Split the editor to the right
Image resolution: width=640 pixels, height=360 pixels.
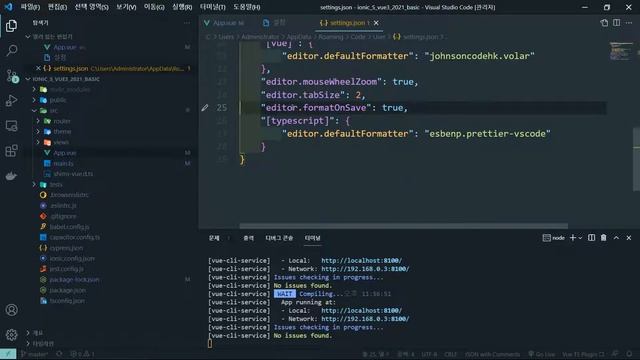617,23
